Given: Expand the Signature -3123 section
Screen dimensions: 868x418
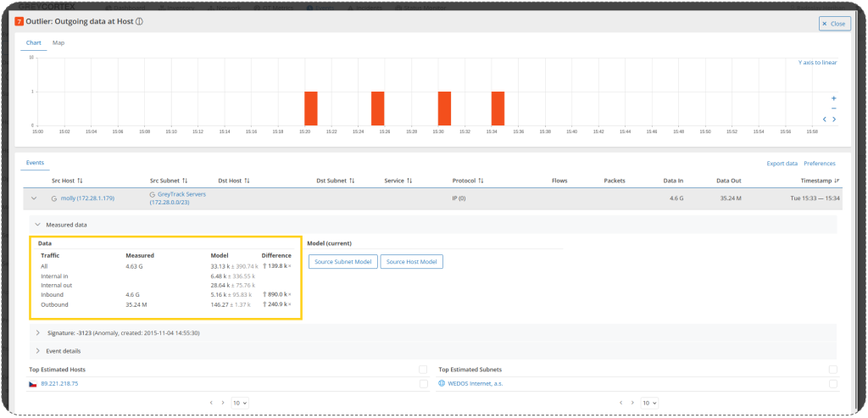Looking at the screenshot, I should [x=38, y=333].
